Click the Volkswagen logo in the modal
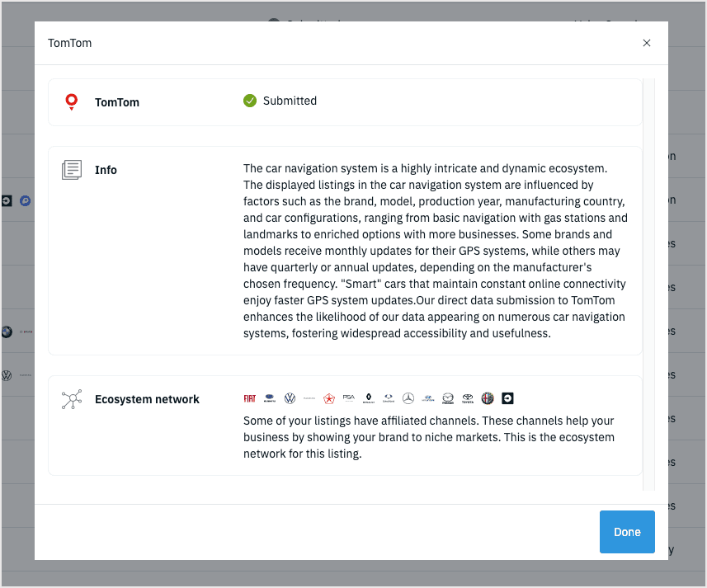The image size is (707, 588). pos(290,398)
